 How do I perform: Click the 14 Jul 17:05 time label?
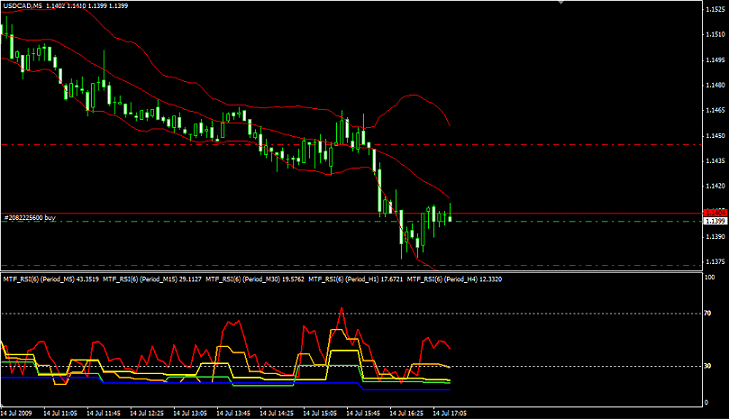pyautogui.click(x=450, y=413)
